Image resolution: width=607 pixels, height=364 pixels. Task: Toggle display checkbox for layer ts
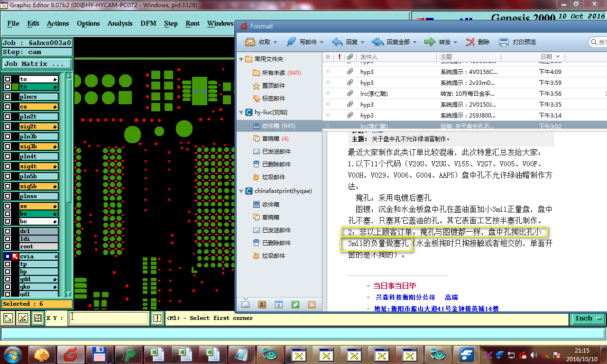click(8, 87)
